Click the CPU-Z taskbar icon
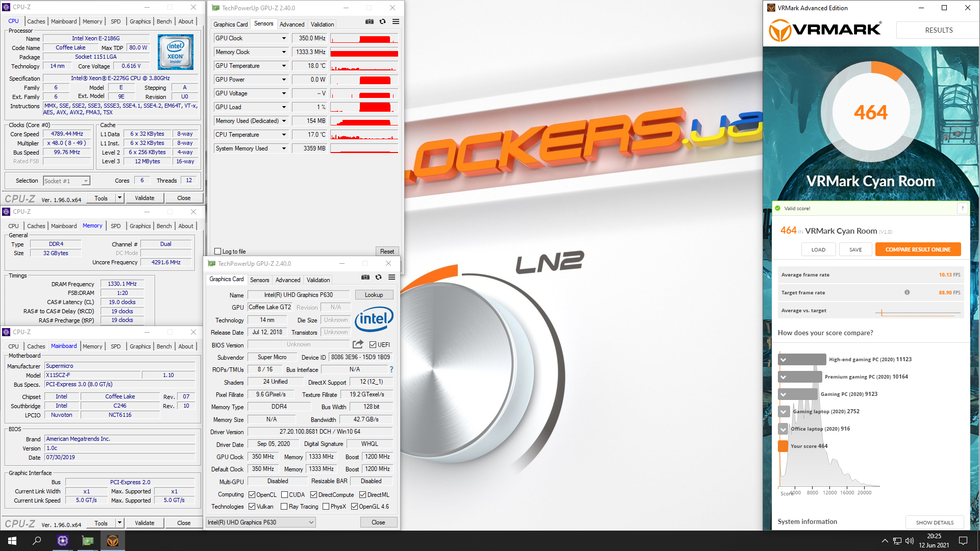The image size is (980, 551). (63, 541)
